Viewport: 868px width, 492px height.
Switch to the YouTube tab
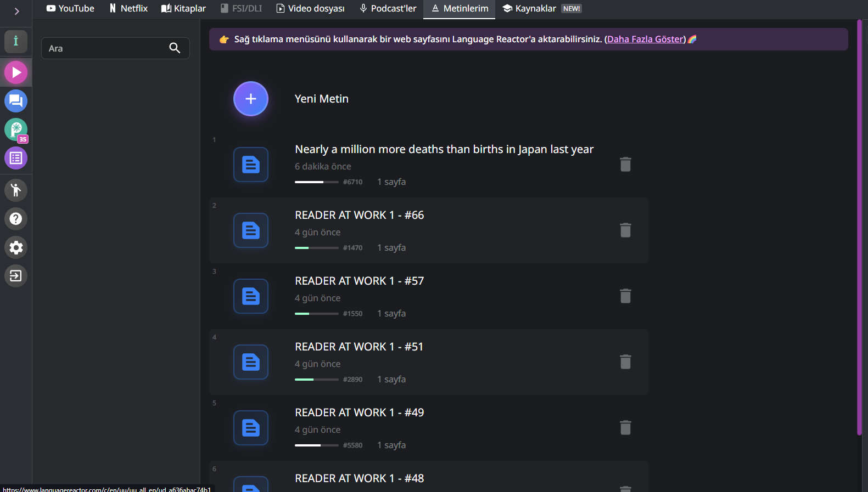[x=70, y=9]
